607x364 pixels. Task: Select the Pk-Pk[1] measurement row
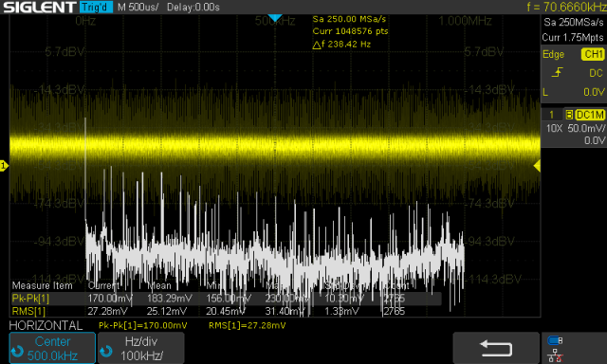pyautogui.click(x=227, y=299)
